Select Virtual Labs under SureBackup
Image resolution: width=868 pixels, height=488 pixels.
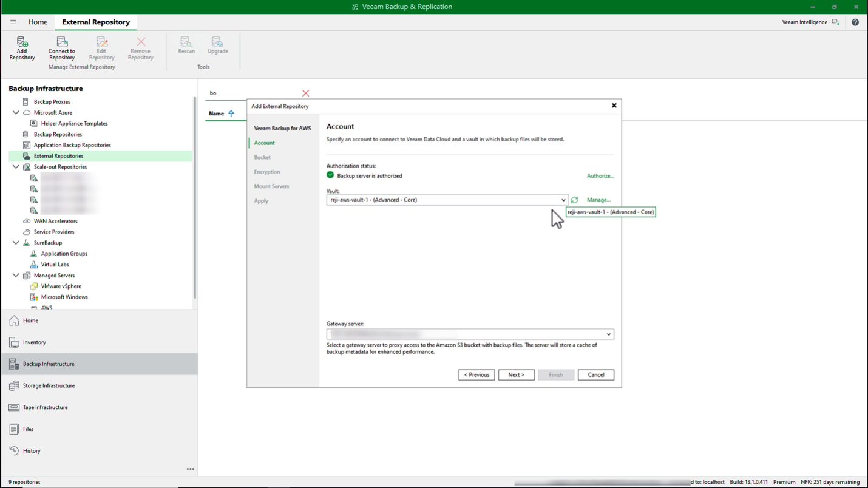pyautogui.click(x=55, y=265)
